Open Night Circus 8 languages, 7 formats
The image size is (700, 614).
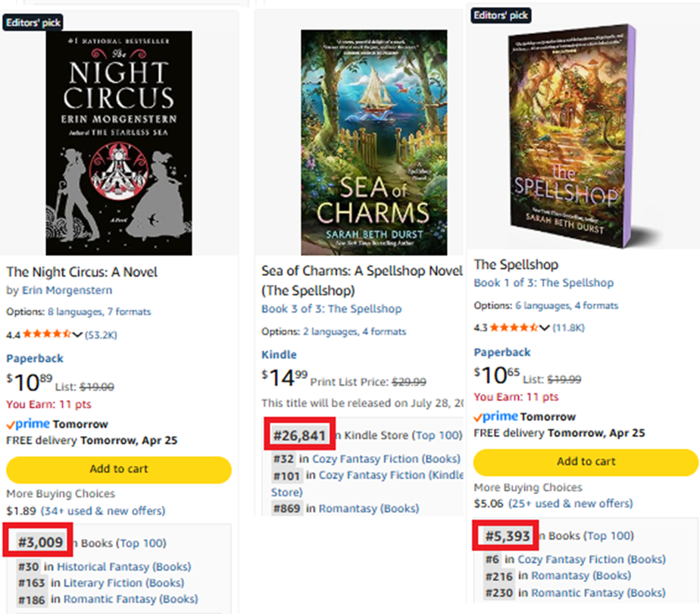[99, 312]
